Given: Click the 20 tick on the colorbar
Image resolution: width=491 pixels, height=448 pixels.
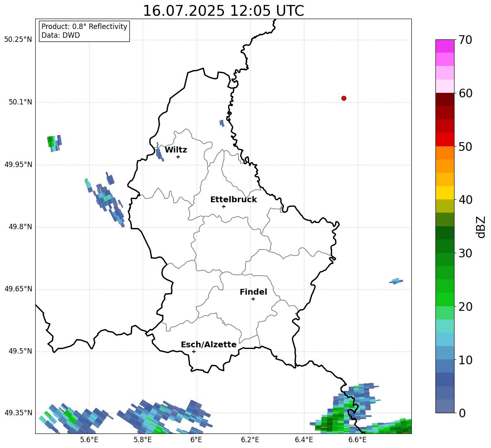Looking at the screenshot, I should point(465,307).
